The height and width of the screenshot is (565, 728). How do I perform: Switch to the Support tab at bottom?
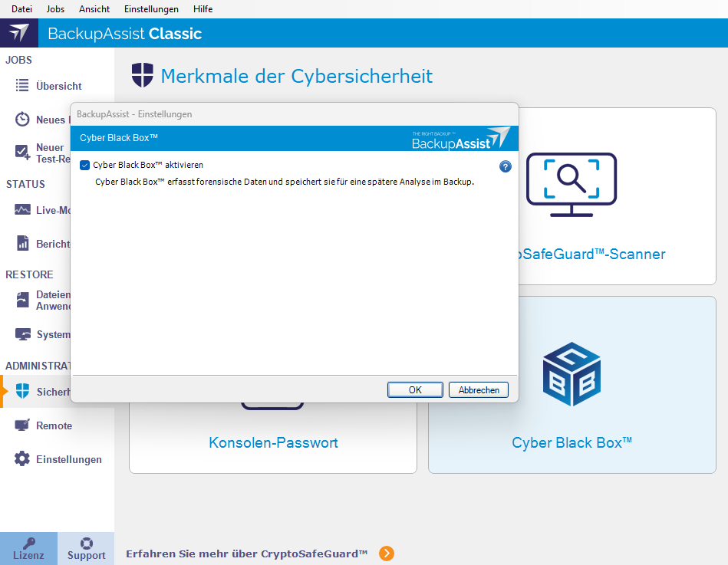pos(86,548)
